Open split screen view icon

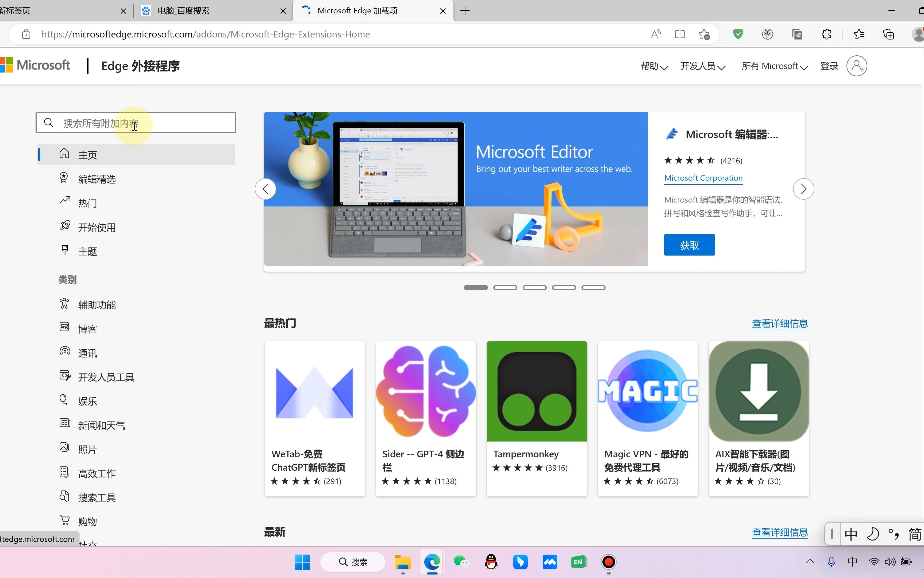680,34
